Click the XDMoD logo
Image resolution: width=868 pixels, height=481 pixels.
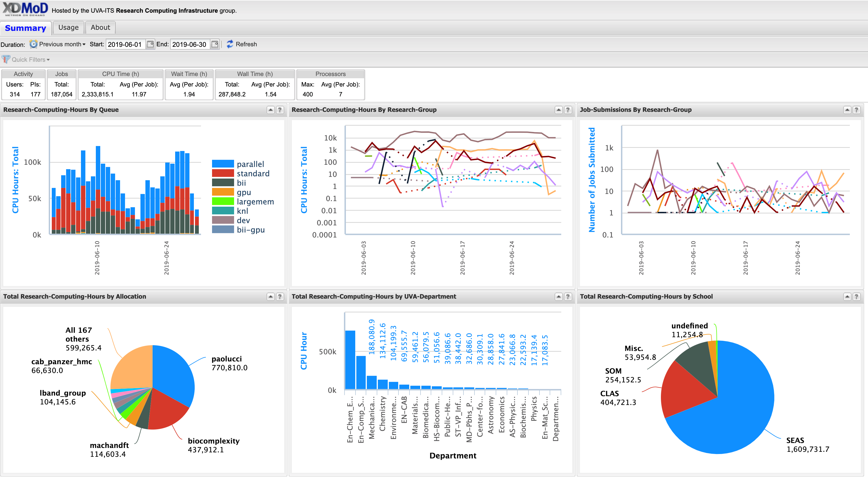pyautogui.click(x=25, y=9)
